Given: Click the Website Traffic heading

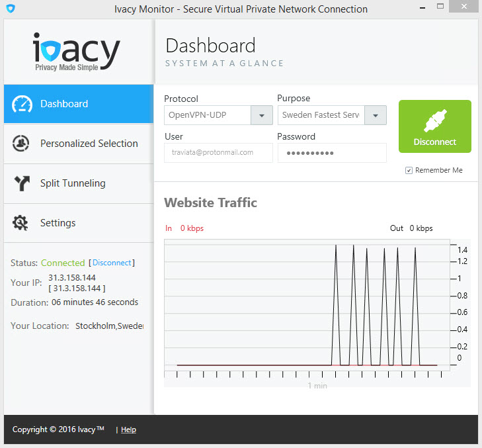Looking at the screenshot, I should click(210, 202).
